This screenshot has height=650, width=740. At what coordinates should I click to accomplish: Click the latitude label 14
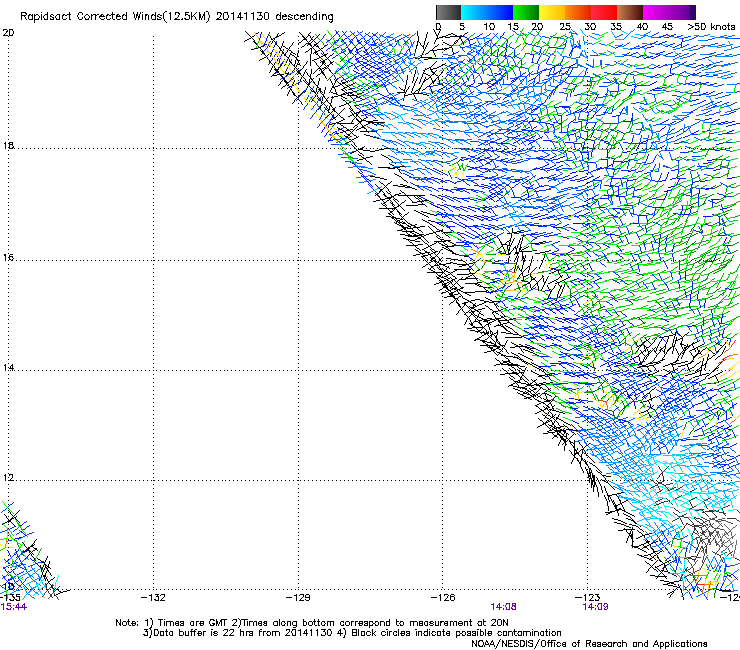[x=8, y=367]
